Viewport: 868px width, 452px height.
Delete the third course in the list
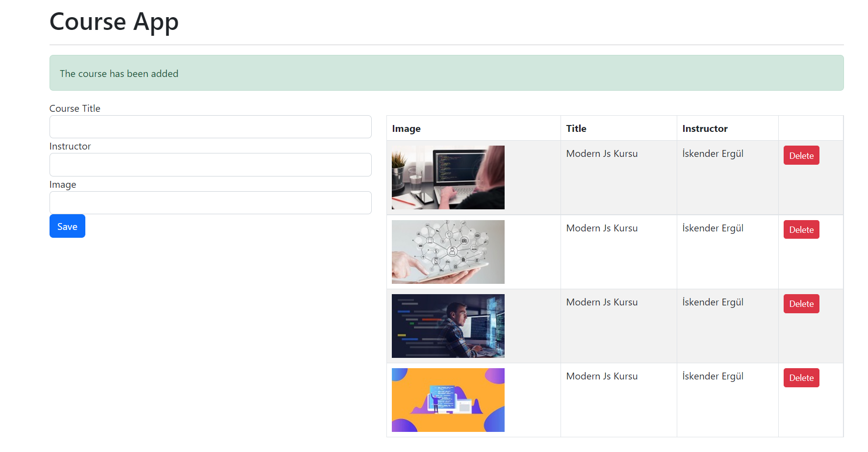(x=801, y=303)
